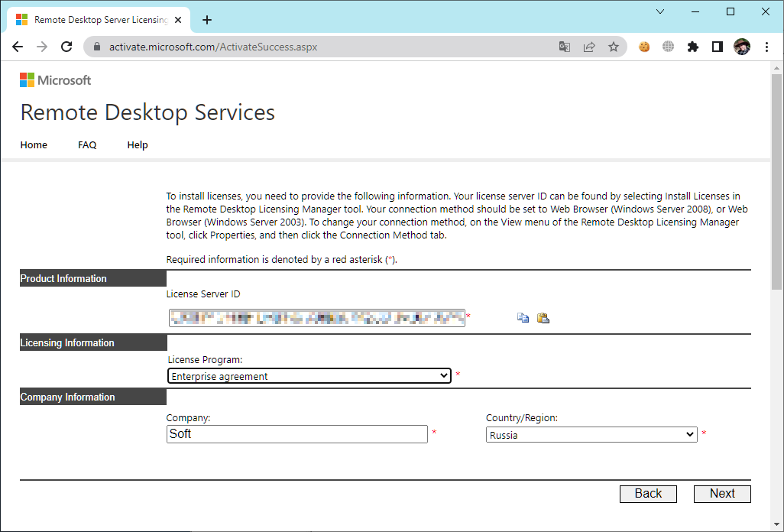The height and width of the screenshot is (532, 784).
Task: Click the 'Required information is denoted' text
Action: 281,259
